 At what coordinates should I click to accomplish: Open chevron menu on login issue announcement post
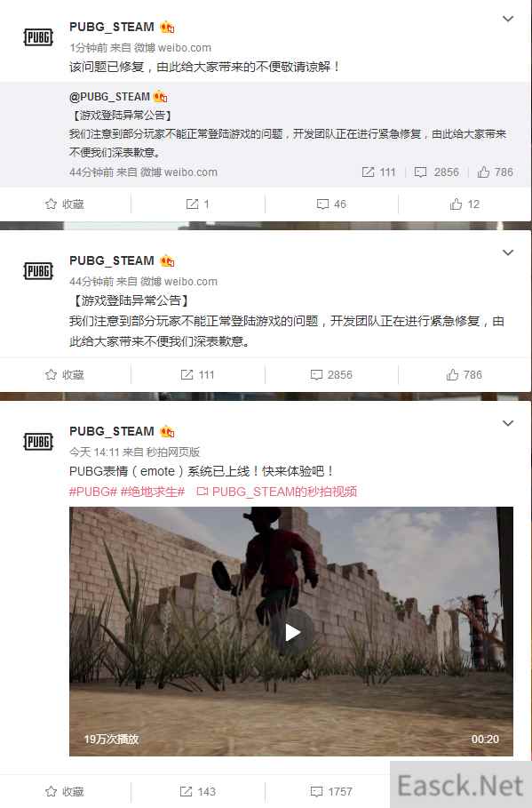point(508,252)
